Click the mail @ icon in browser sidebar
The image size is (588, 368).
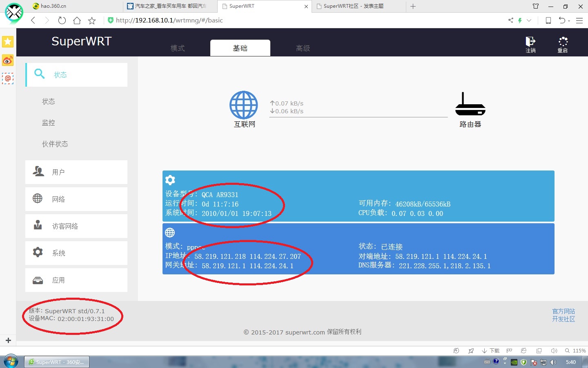pos(8,78)
